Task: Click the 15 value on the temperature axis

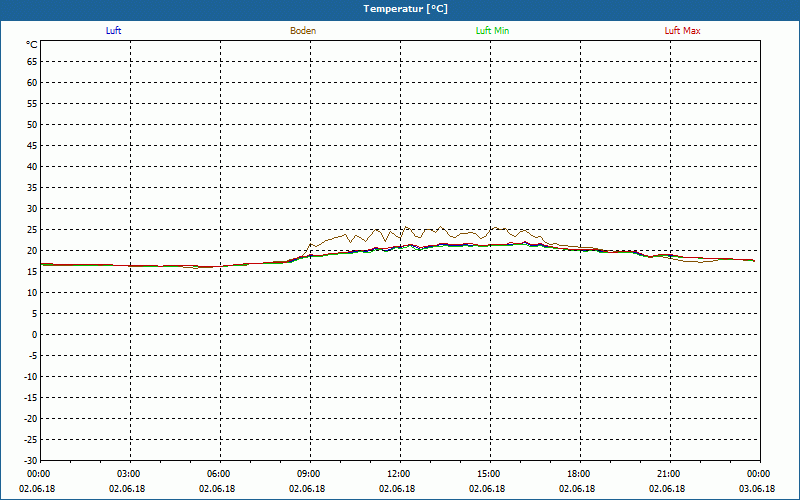Action: [x=32, y=271]
